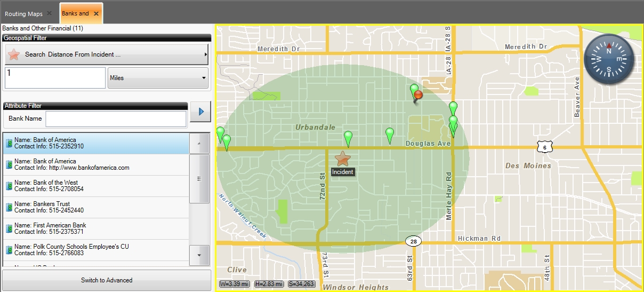
Task: Click the H=2.83 mi map height readout
Action: (x=269, y=284)
